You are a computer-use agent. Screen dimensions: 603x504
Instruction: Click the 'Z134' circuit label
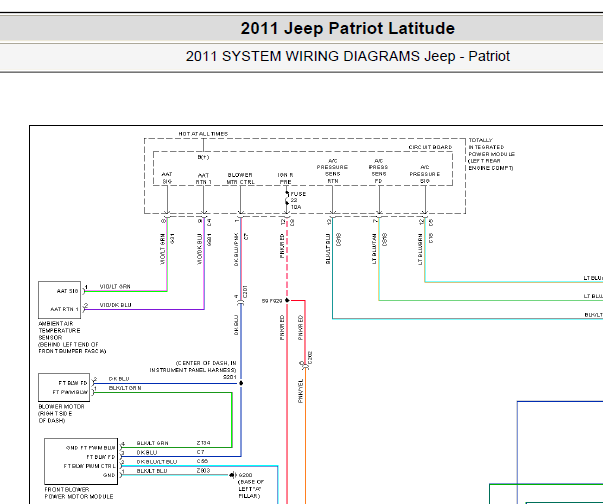[x=203, y=443]
